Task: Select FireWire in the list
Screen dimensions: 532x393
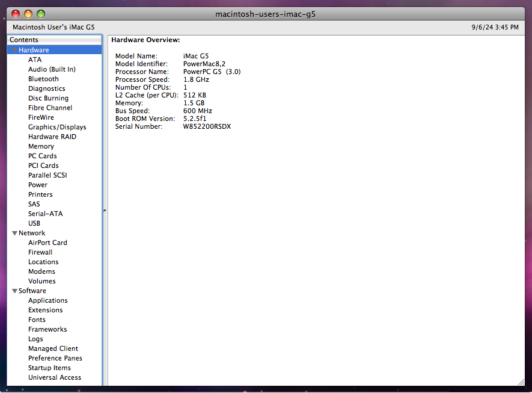Action: 41,117
